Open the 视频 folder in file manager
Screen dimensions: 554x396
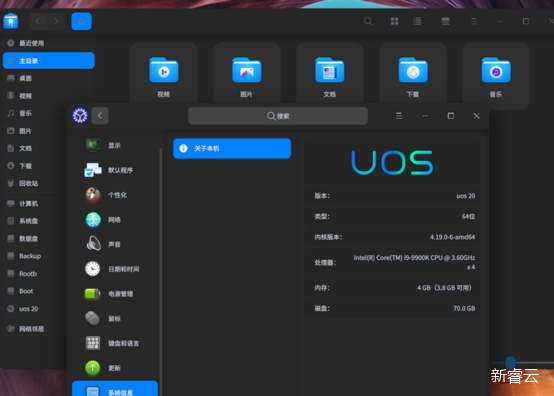164,75
